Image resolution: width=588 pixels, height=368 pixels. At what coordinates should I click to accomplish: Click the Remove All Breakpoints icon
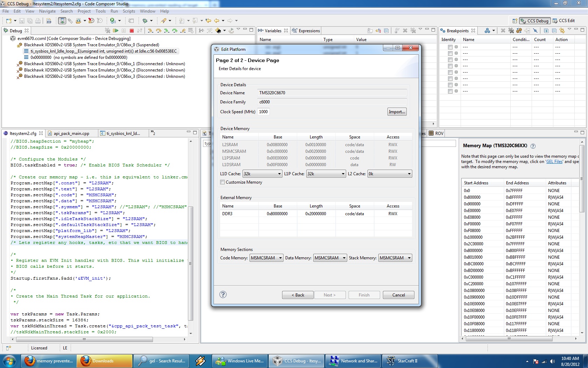(511, 30)
